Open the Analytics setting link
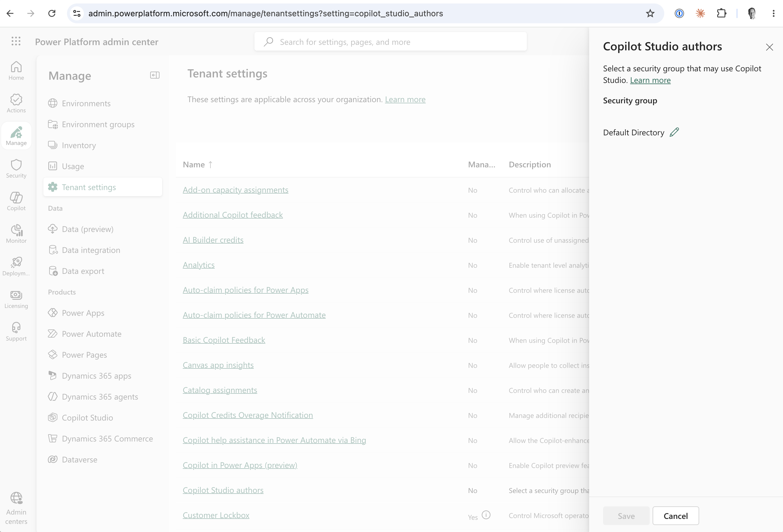783x532 pixels. (199, 265)
